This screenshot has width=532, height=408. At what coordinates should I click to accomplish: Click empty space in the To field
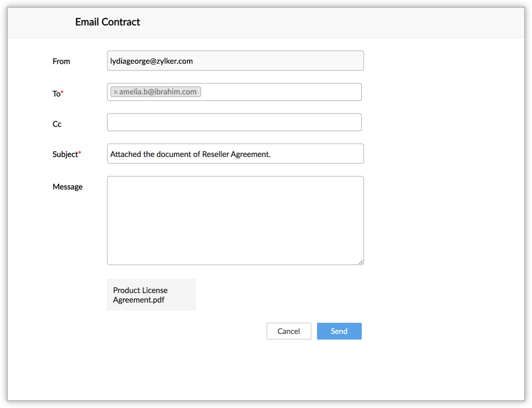[x=280, y=92]
